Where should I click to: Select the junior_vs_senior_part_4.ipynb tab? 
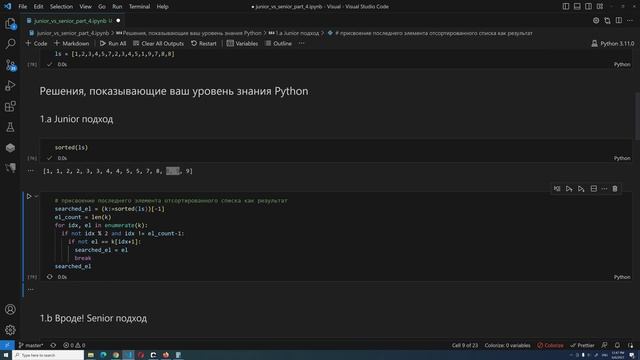[73, 20]
